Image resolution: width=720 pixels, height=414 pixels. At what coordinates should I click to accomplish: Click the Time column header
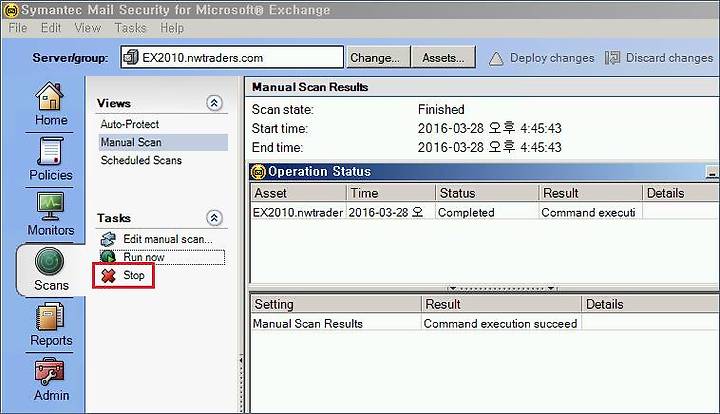coord(390,193)
